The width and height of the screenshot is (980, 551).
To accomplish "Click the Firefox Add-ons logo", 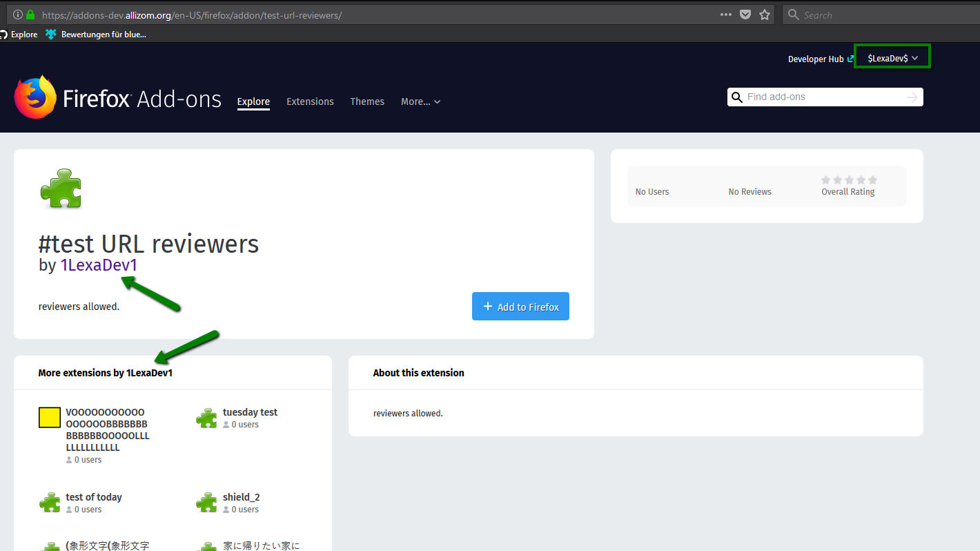I will (x=117, y=95).
